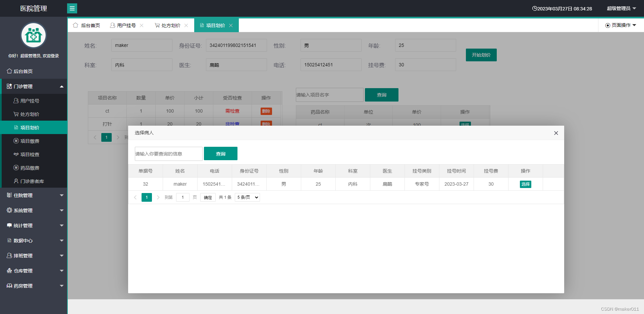Click the 姓名 field containing maker

pyautogui.click(x=142, y=45)
